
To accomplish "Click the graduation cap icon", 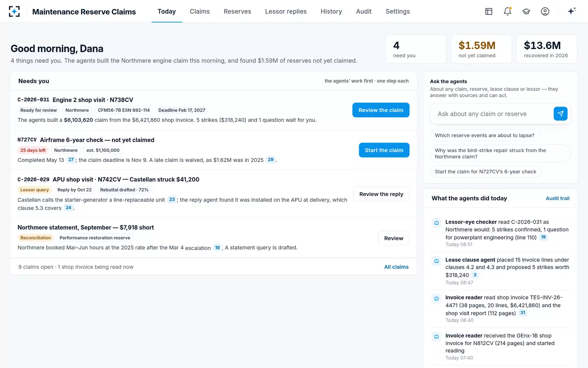I will [526, 11].
